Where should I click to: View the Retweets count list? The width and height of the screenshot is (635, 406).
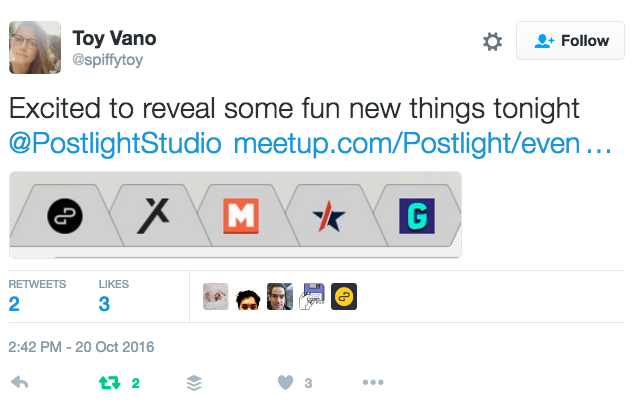tap(36, 296)
